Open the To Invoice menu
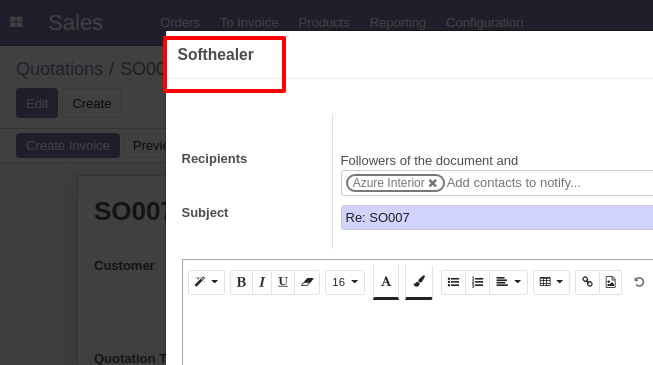The image size is (653, 365). coord(249,22)
